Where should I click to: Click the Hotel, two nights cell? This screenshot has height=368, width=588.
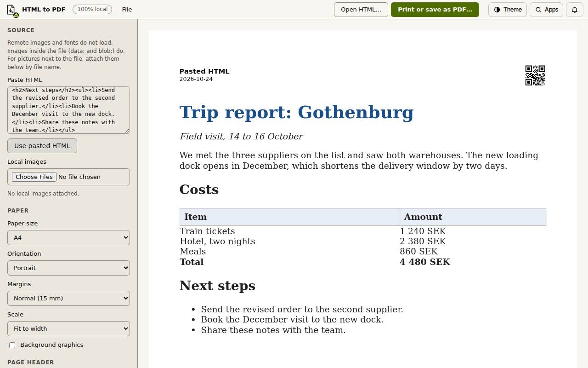(x=290, y=241)
